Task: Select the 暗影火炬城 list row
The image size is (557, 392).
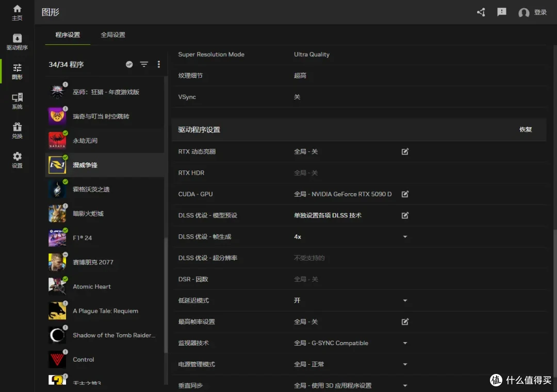Action: tap(105, 214)
